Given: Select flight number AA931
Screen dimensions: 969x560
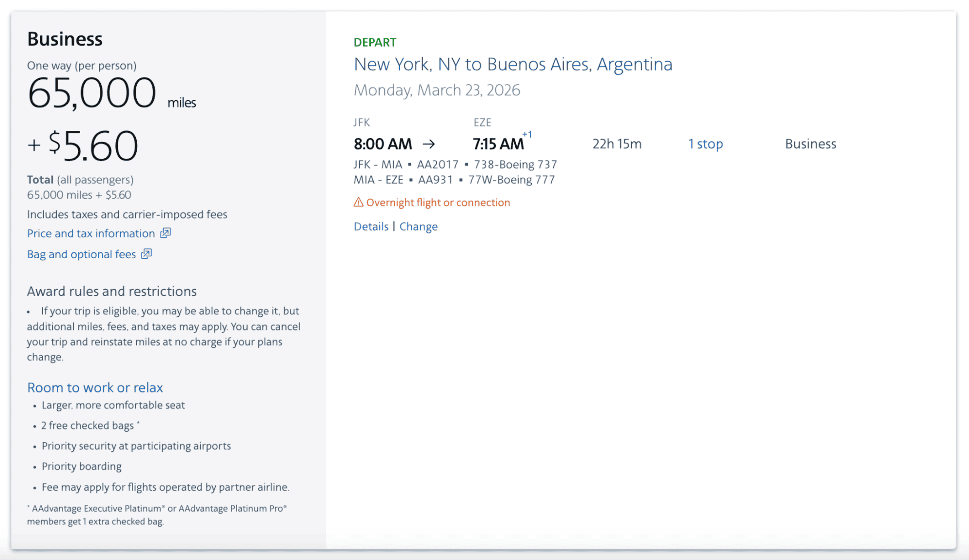Looking at the screenshot, I should point(435,179).
